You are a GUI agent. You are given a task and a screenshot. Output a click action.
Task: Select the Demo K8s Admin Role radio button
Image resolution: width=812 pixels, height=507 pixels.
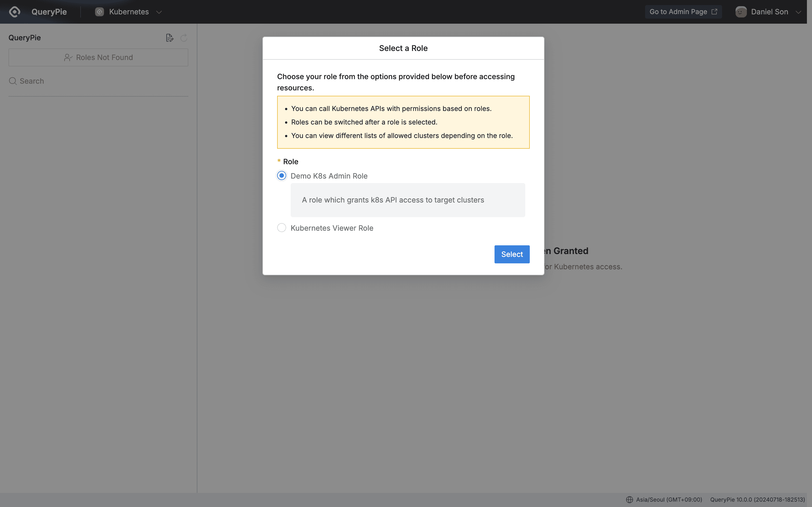(281, 175)
